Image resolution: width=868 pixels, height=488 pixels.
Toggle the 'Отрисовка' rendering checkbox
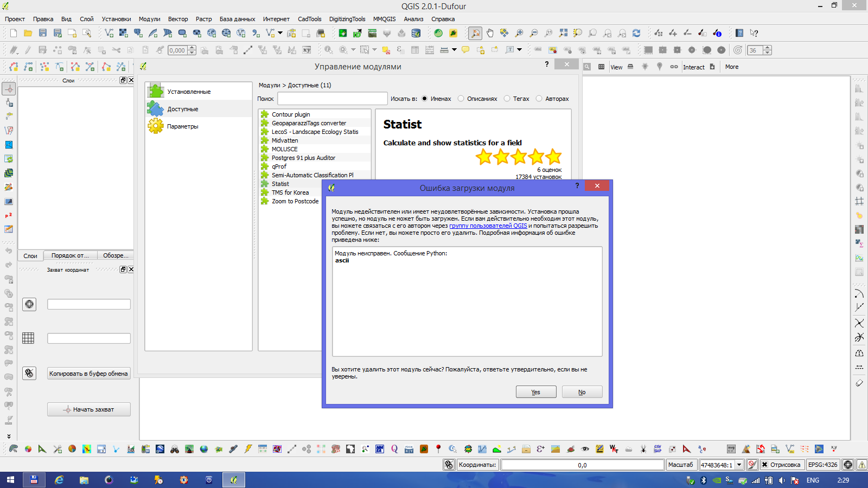(764, 465)
